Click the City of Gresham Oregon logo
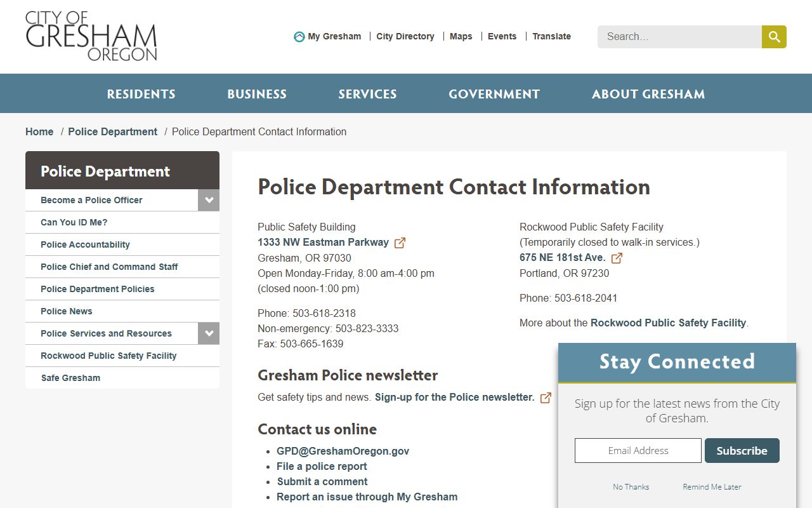 (x=91, y=36)
